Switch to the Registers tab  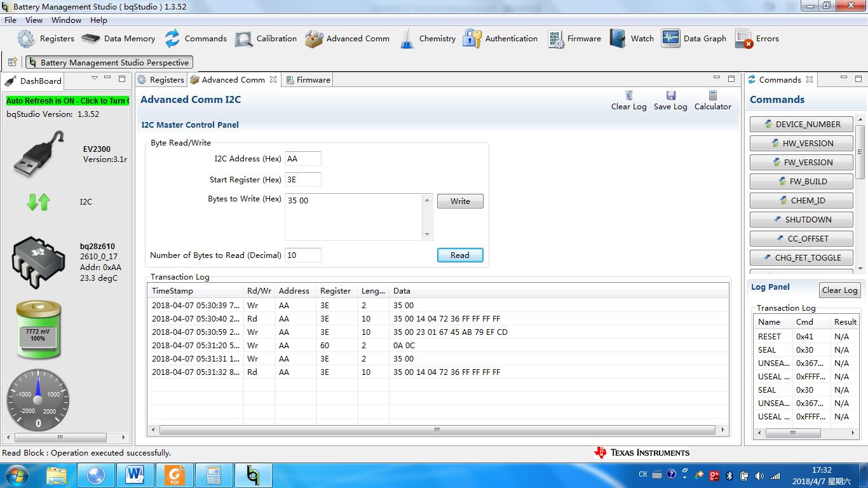pyautogui.click(x=161, y=79)
